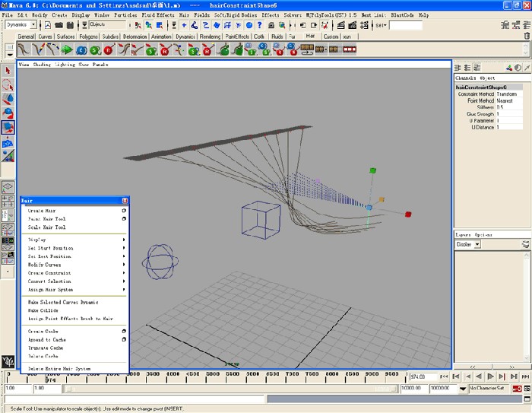Viewport: 532px width, 413px height.
Task: Switch to the Polygons shelf tab
Action: pyautogui.click(x=89, y=37)
